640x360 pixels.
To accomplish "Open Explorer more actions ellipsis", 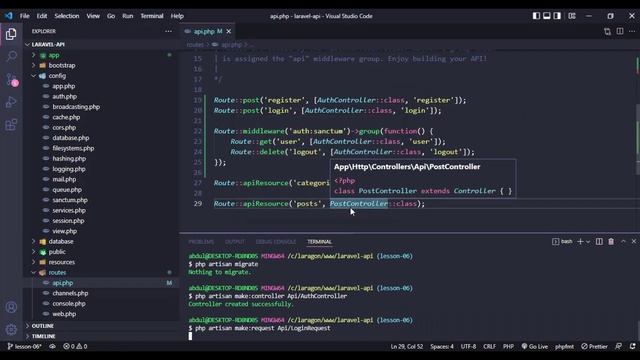I will coord(168,31).
